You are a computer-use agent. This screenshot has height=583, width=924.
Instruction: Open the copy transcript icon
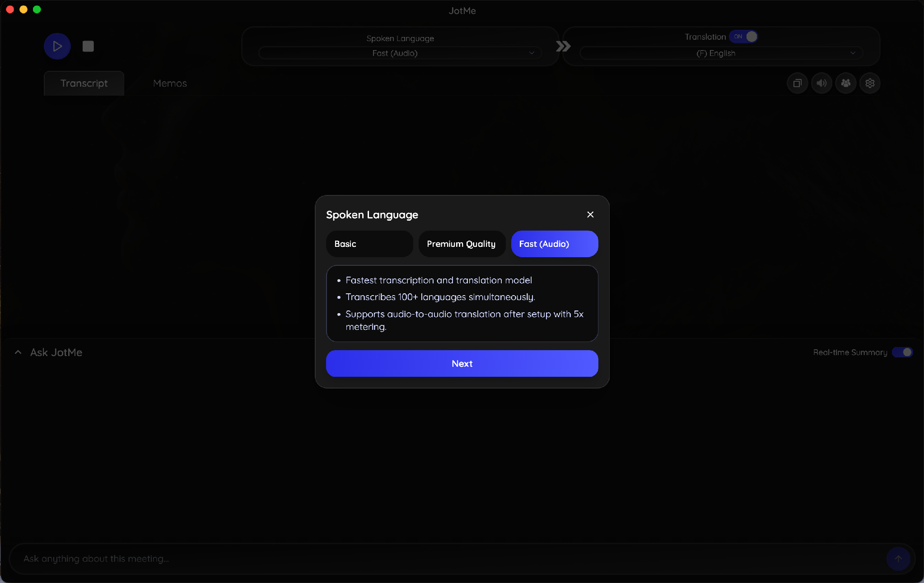798,83
